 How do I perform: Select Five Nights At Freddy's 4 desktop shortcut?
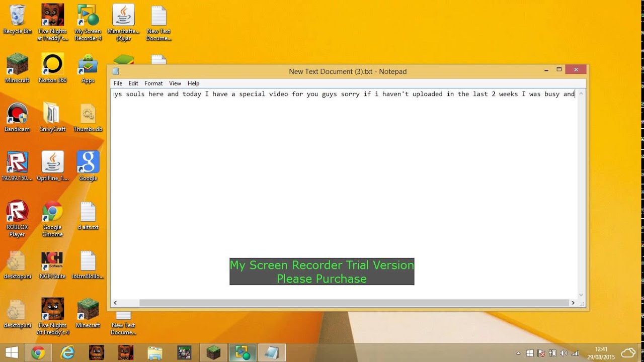pyautogui.click(x=53, y=316)
